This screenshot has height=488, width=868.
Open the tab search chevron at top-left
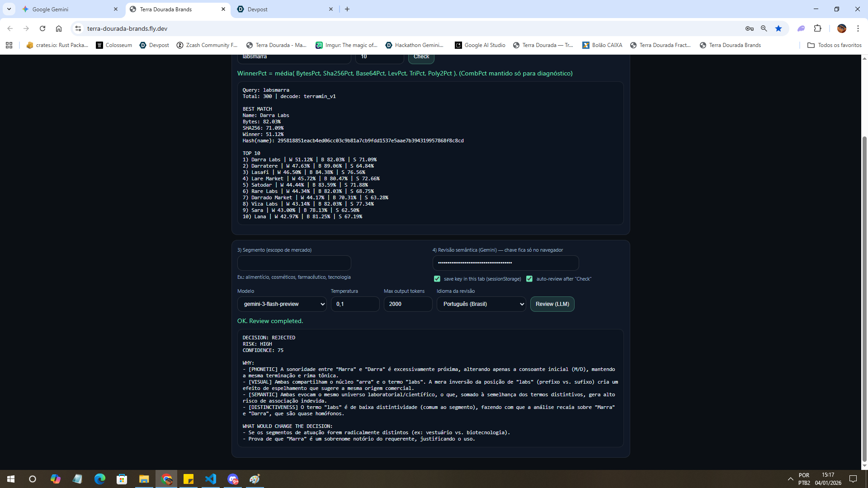pos(9,9)
